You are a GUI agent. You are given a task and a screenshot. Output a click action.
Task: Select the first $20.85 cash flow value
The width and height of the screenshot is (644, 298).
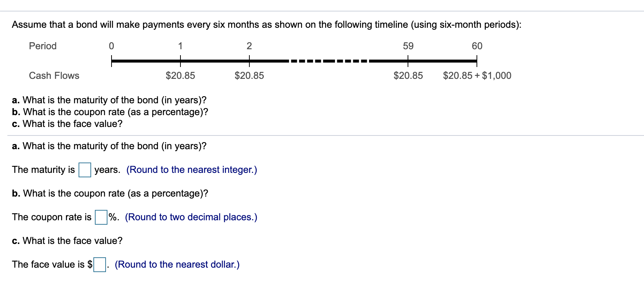point(180,76)
